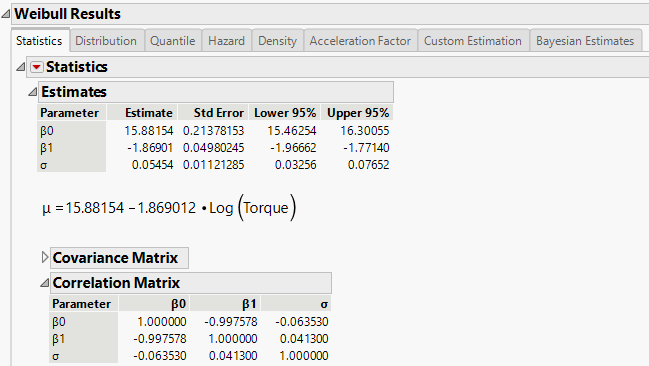Click the lower bound -1.96662
The width and height of the screenshot is (649, 366).
click(x=293, y=148)
